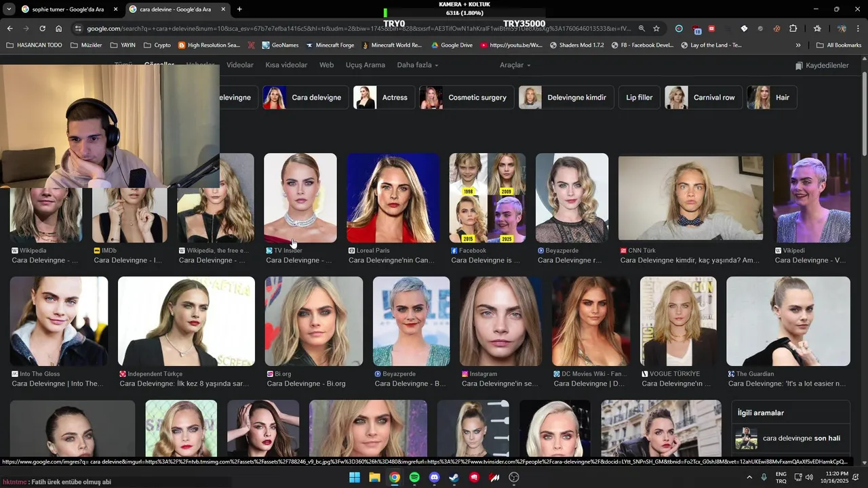
Task: Bookmark this page with the star icon
Action: point(656,28)
